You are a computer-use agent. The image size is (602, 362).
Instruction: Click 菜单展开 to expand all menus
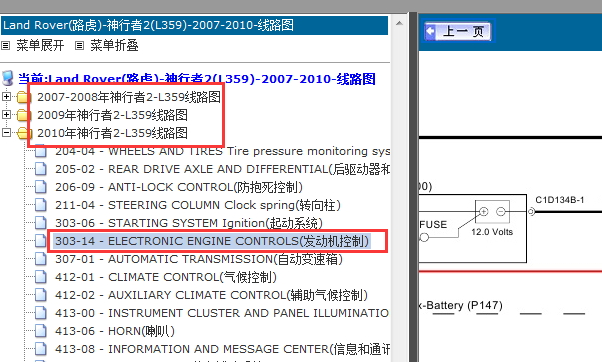[40, 46]
